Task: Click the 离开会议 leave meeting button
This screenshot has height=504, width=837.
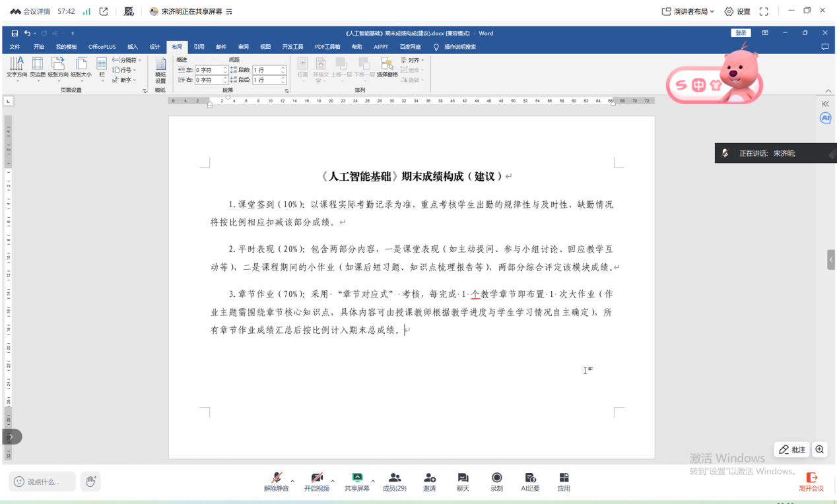Action: [811, 482]
